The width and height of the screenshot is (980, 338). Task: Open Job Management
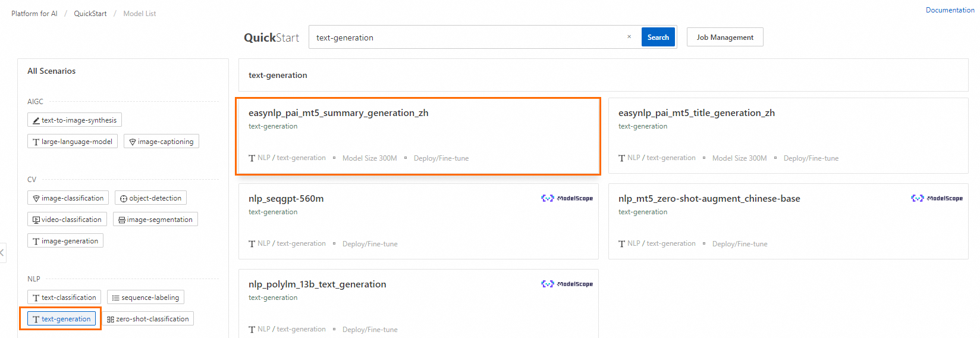[725, 37]
